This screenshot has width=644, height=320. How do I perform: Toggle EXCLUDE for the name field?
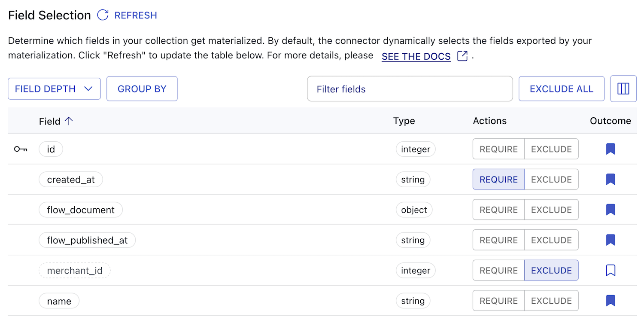tap(551, 301)
